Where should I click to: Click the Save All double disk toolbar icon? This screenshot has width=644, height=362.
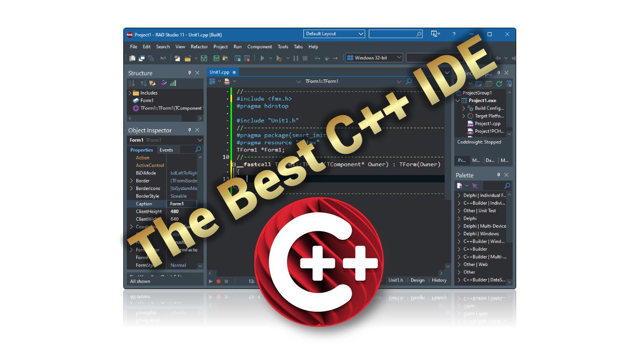pos(216,58)
